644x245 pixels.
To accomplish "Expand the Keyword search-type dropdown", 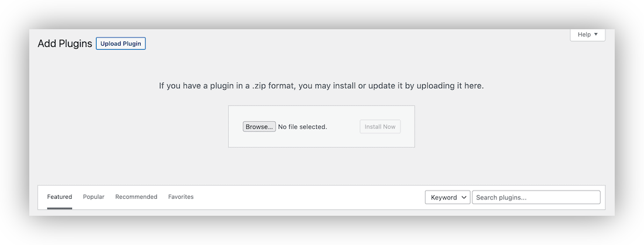I will (447, 198).
